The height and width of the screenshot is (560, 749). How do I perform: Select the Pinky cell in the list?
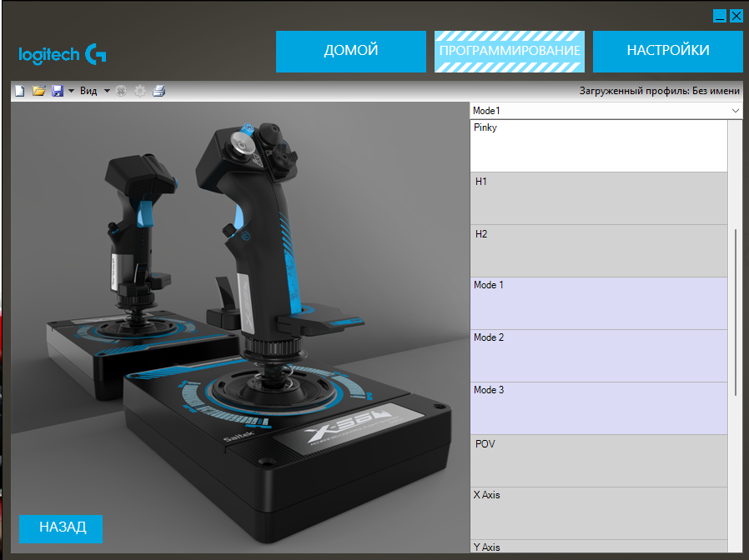599,146
